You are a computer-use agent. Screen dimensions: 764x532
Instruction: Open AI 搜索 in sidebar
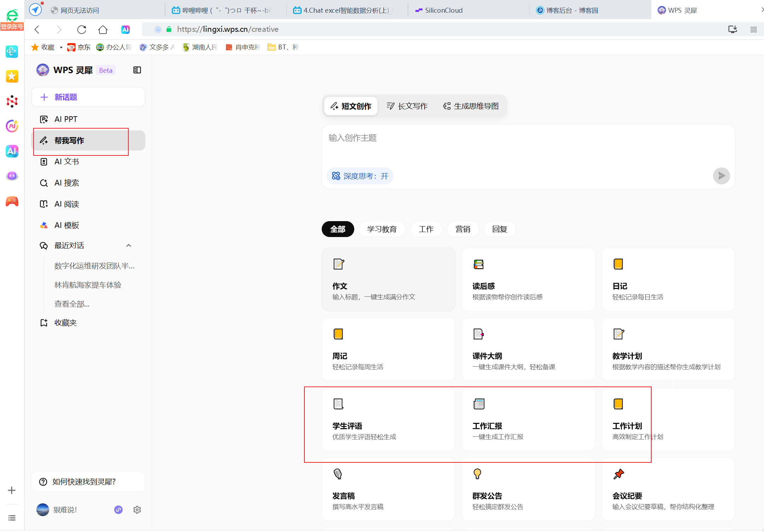tap(66, 183)
